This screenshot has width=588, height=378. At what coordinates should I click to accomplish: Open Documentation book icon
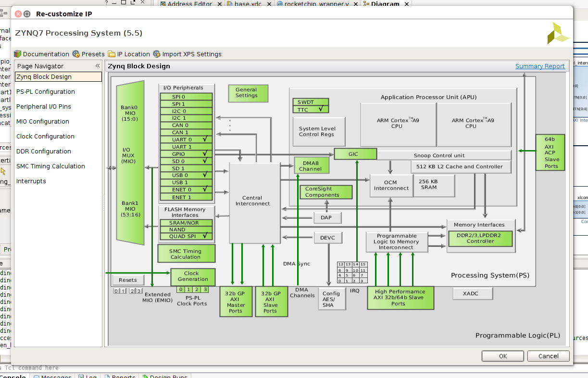[x=18, y=54]
